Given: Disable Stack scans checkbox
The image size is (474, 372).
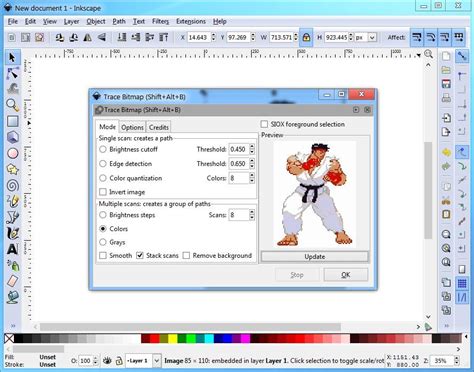Looking at the screenshot, I should (140, 256).
